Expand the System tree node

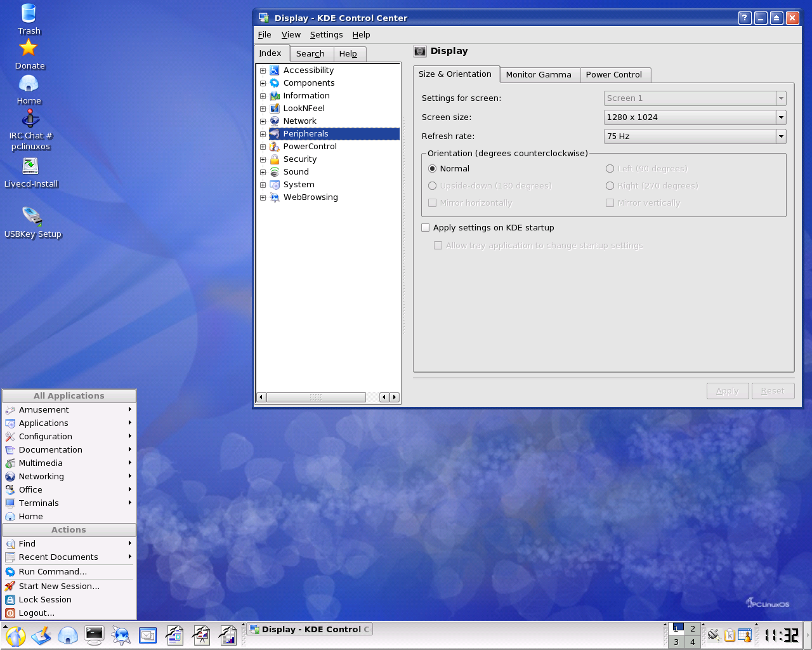pos(263,185)
